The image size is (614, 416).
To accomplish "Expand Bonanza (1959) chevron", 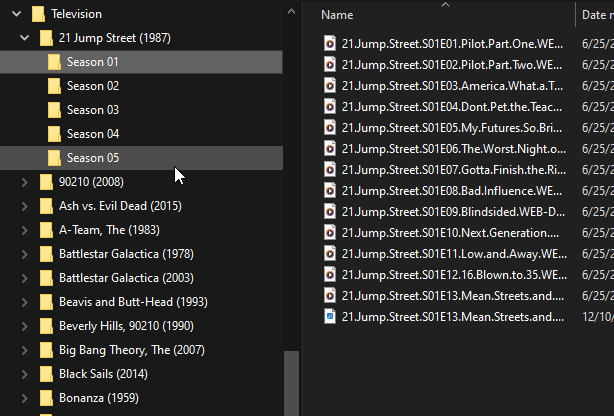I will tap(24, 398).
